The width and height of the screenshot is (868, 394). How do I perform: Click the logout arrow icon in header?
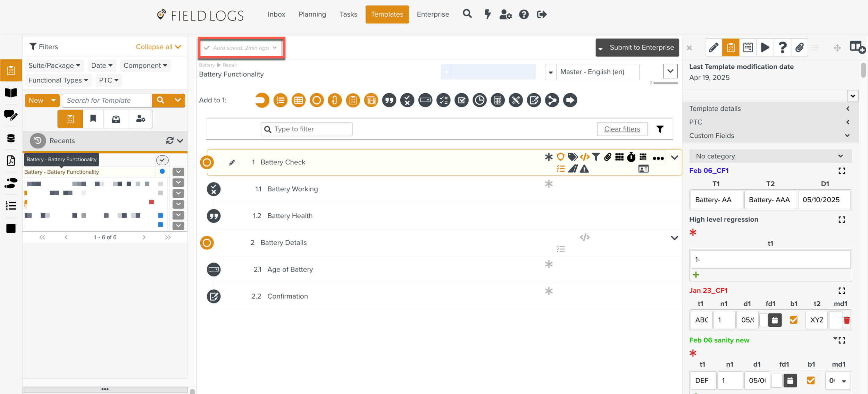click(x=542, y=14)
